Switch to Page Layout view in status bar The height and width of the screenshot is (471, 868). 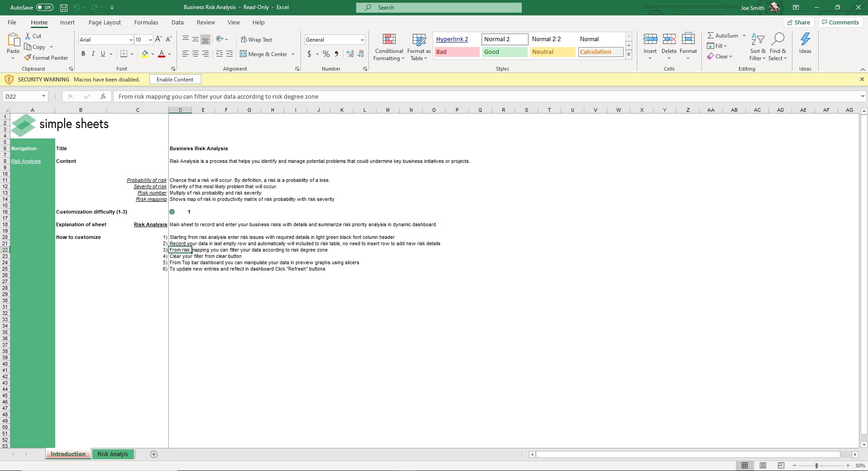pos(763,466)
